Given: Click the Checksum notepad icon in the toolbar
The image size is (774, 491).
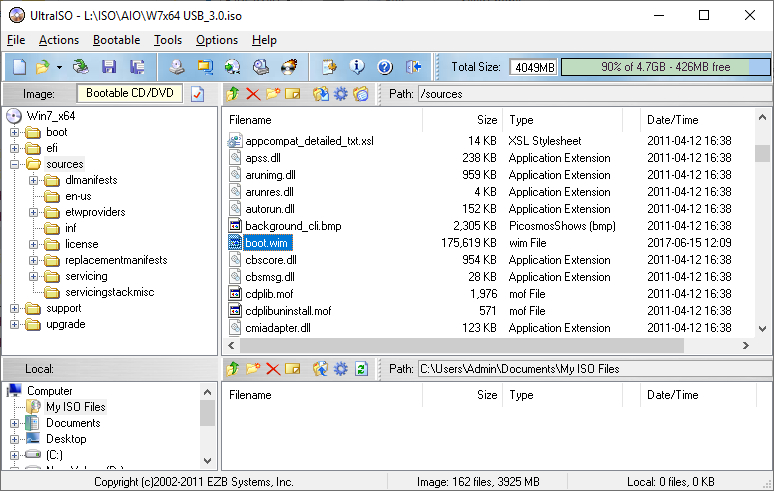Looking at the screenshot, I should 329,67.
